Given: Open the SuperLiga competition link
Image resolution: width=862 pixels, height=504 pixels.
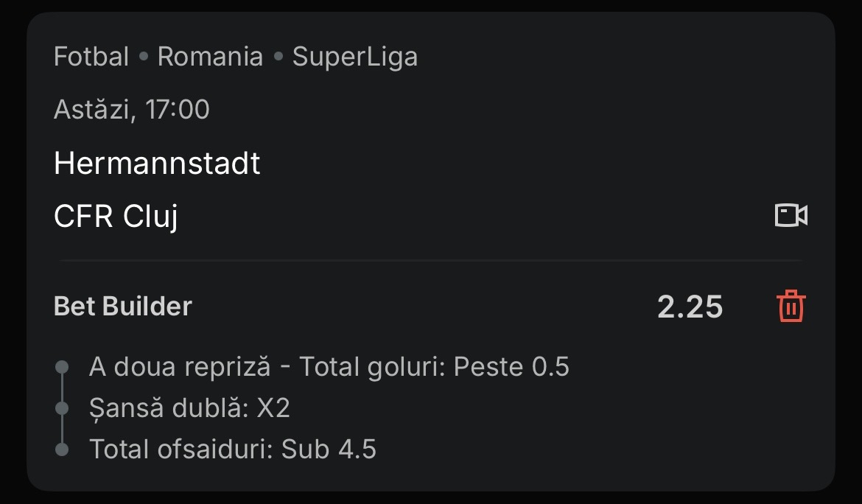Looking at the screenshot, I should click(x=354, y=57).
